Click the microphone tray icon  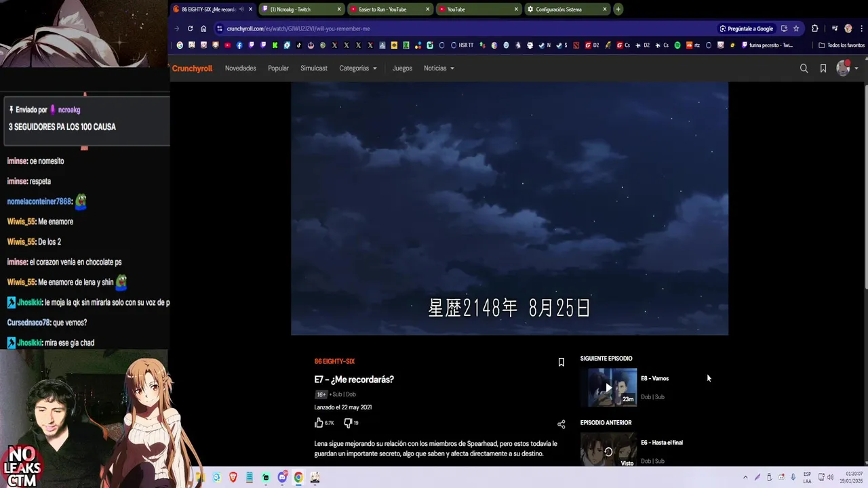pos(793,477)
